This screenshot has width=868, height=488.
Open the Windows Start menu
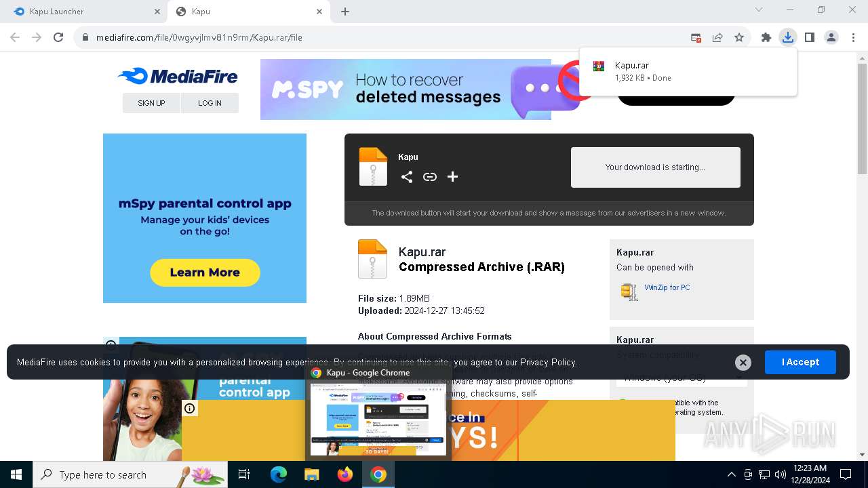point(16,474)
